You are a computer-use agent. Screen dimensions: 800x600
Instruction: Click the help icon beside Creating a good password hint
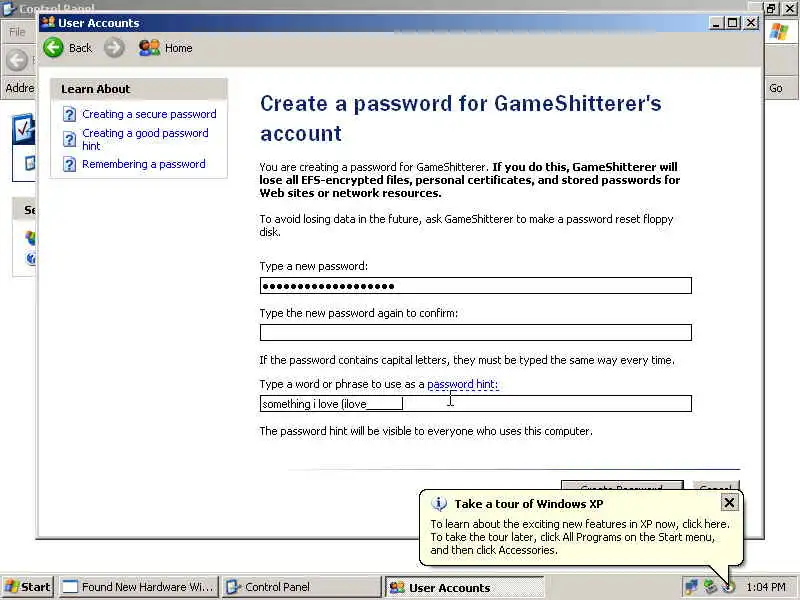(x=69, y=139)
